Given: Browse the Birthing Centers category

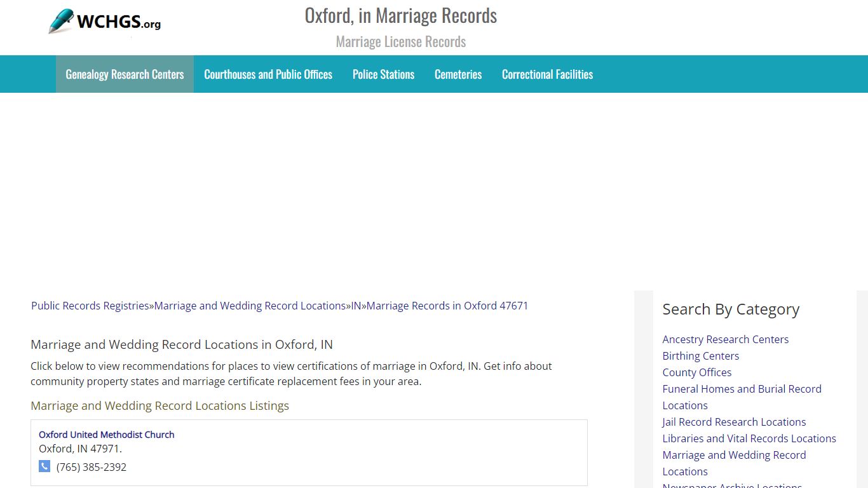Looking at the screenshot, I should click(x=700, y=356).
